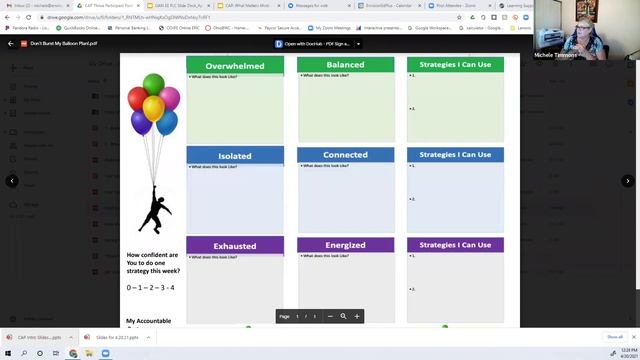Bookmark this page with the star icon
Image resolution: width=640 pixels, height=360 pixels.
point(459,18)
